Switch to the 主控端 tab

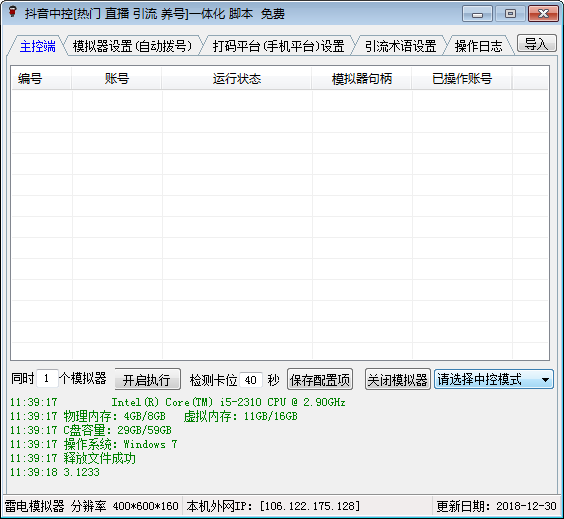click(x=37, y=46)
